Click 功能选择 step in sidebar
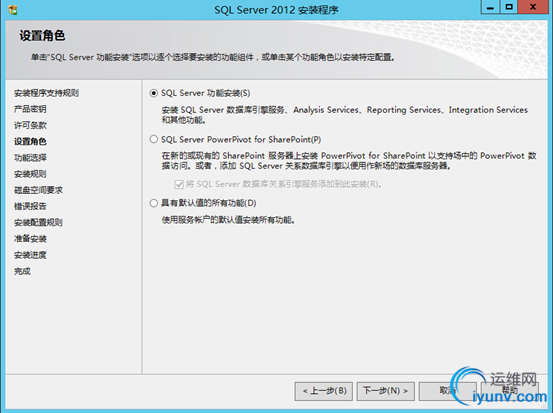The height and width of the screenshot is (413, 553). point(30,158)
